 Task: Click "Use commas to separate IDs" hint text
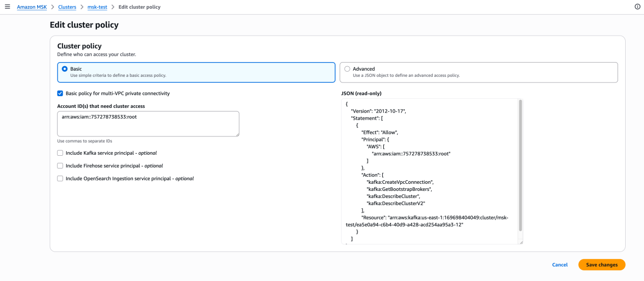pyautogui.click(x=85, y=141)
